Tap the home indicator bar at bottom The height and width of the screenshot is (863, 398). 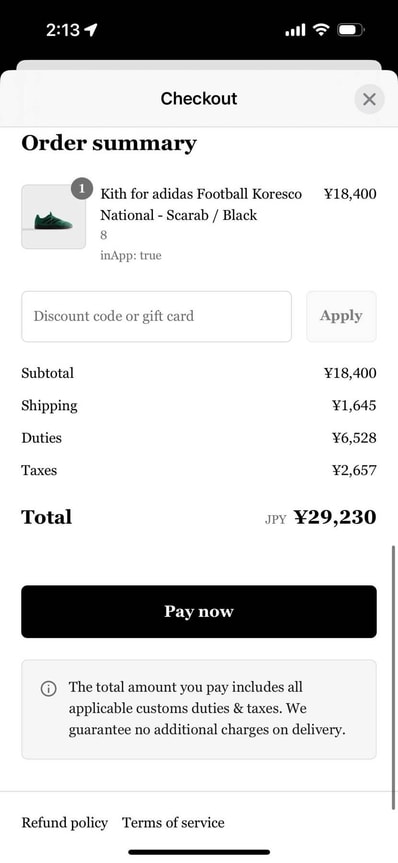click(x=199, y=853)
